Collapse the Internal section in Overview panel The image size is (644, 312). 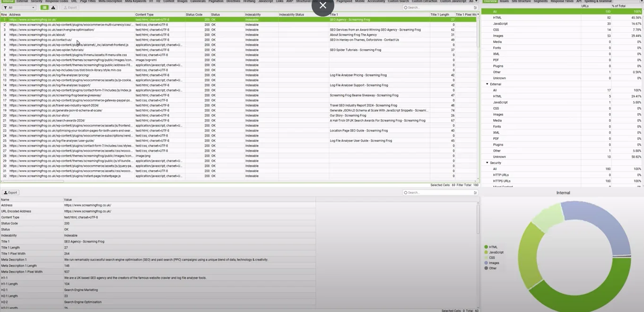coord(487,8)
